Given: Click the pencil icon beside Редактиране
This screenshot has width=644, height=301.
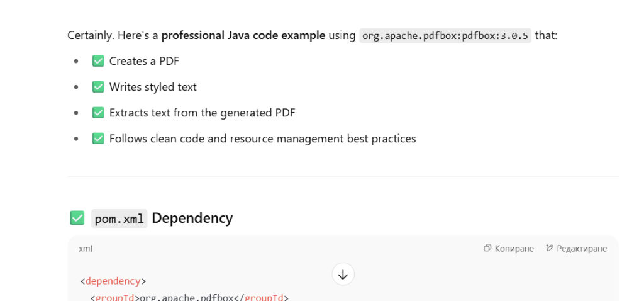Looking at the screenshot, I should click(550, 248).
